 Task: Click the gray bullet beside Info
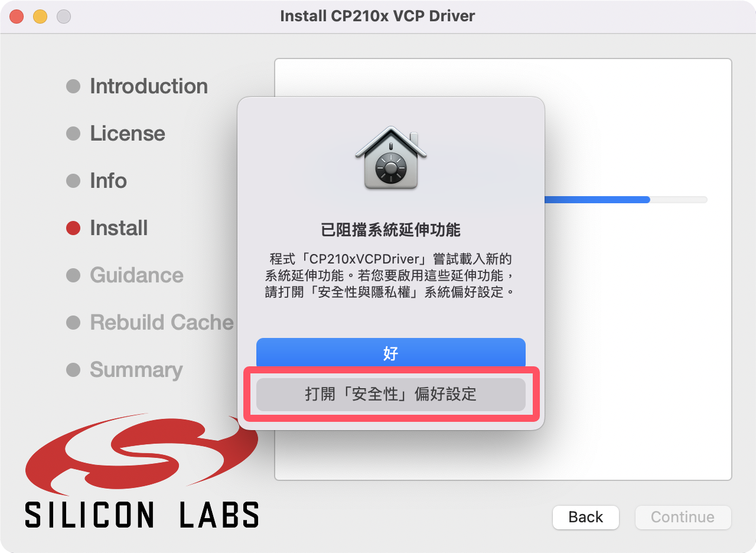pos(73,181)
